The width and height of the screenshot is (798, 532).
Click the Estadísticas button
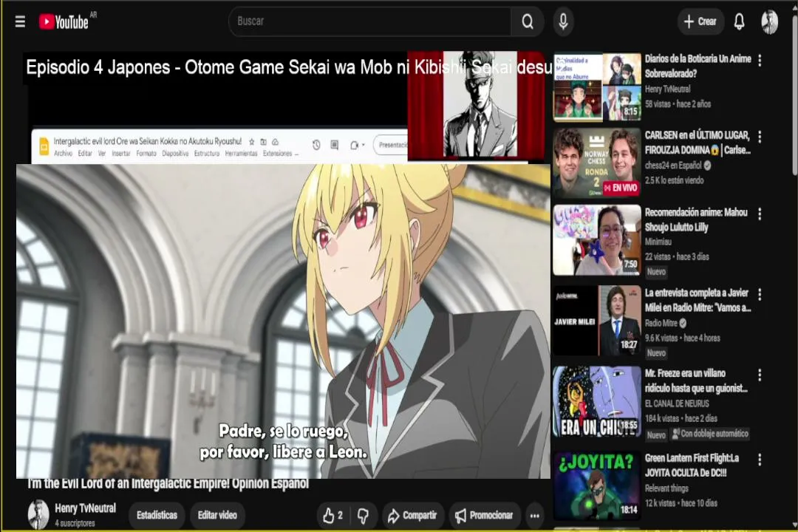click(x=157, y=515)
